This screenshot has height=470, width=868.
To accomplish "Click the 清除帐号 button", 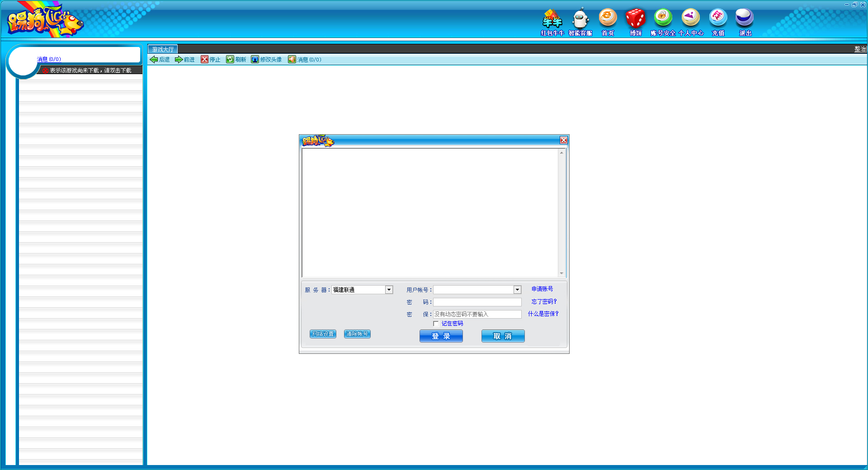I will tap(357, 334).
